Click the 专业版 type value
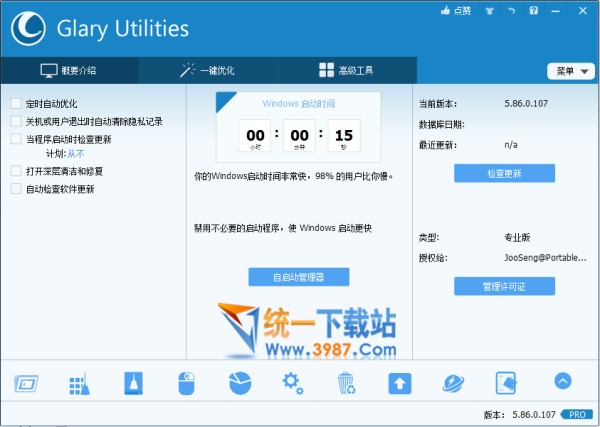Image resolution: width=600 pixels, height=427 pixels. [517, 238]
